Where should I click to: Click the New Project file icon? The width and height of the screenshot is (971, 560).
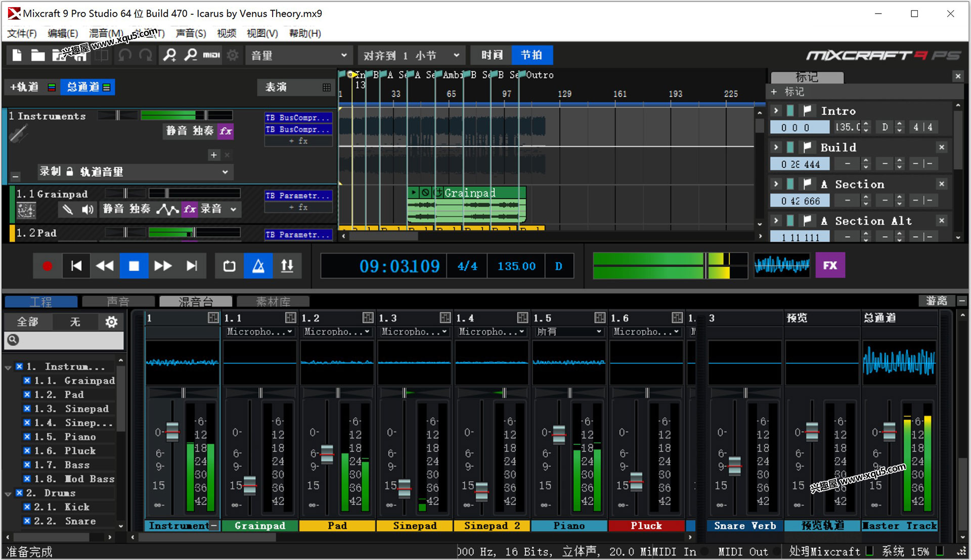tap(17, 55)
